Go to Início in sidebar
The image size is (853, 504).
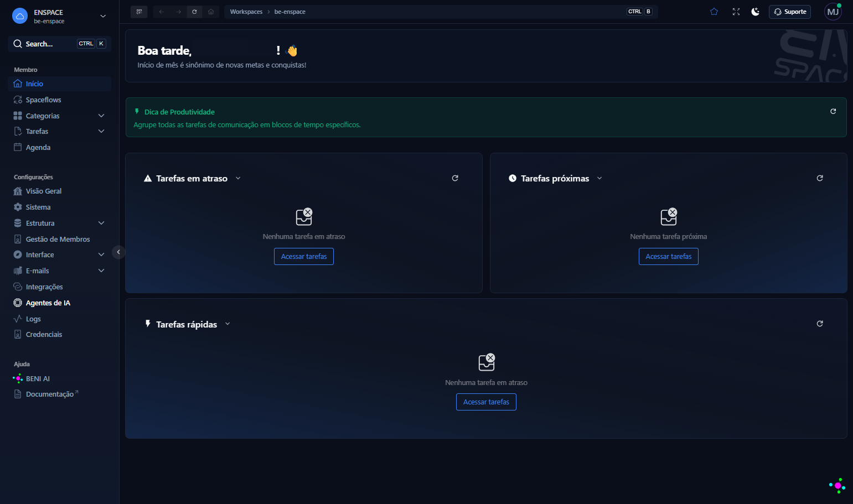(60, 84)
